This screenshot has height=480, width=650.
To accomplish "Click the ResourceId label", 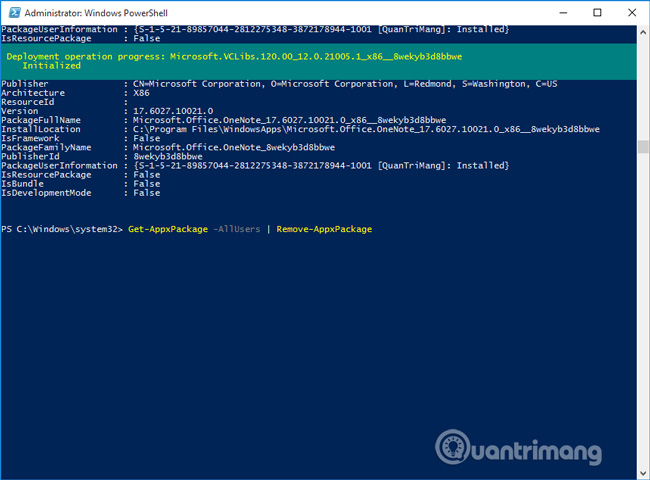I will [28, 102].
